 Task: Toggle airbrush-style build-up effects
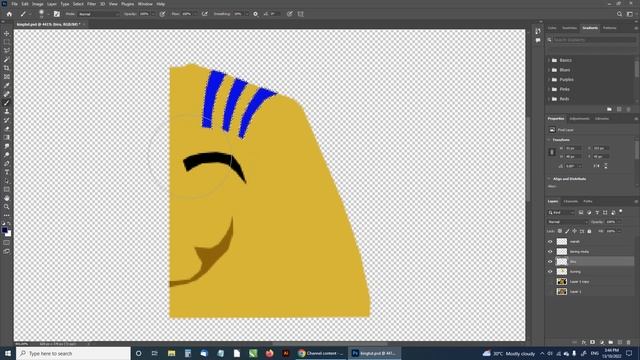205,14
